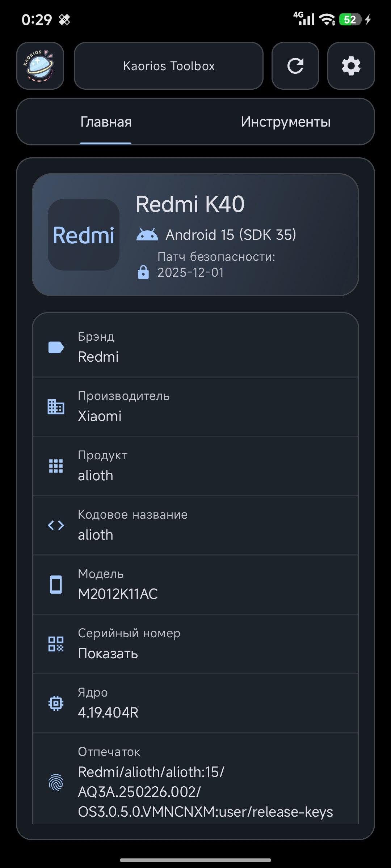Reveal serial number via Показать
Viewport: 391px width, 868px height.
[108, 653]
